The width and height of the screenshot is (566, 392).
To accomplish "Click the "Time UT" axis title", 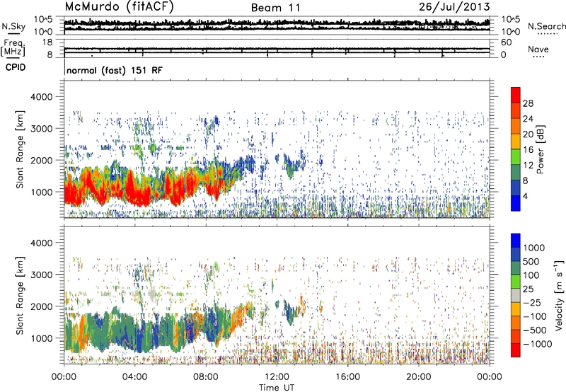I will (277, 388).
